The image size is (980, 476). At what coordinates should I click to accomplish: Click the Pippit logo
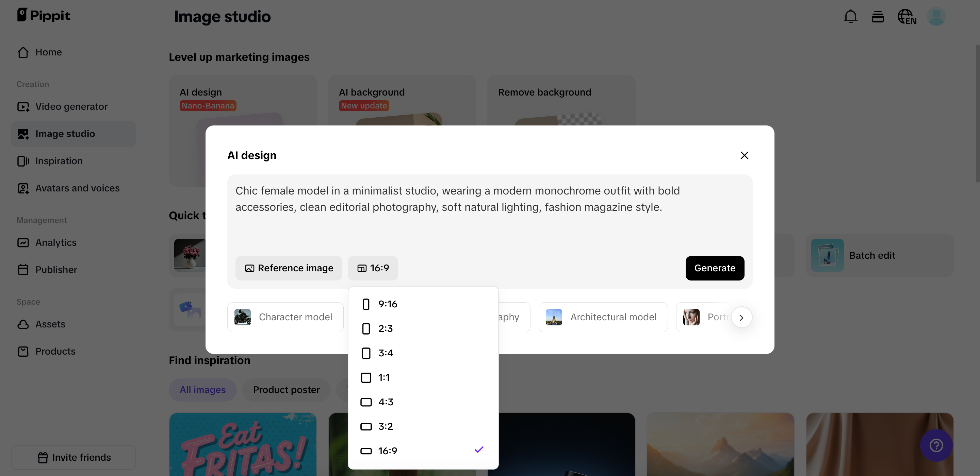point(44,15)
